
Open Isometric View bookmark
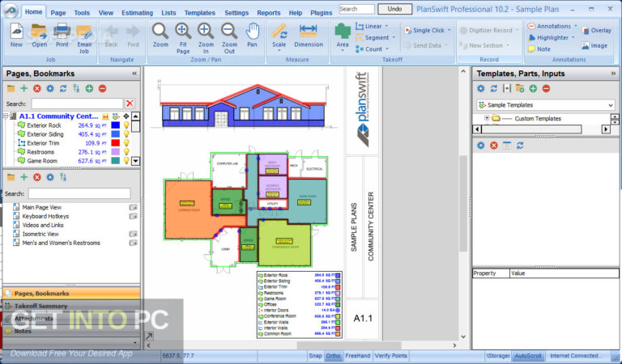click(40, 234)
